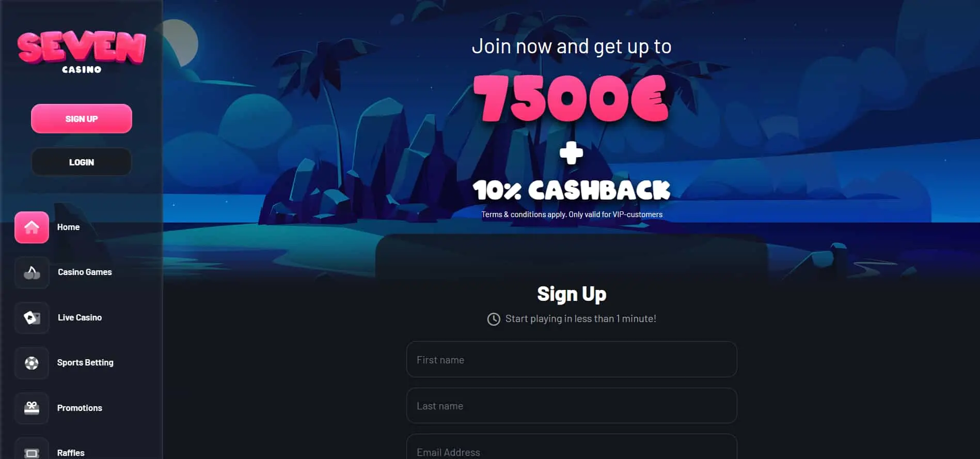
Task: Click the 7500€ bonus banner text
Action: click(571, 98)
